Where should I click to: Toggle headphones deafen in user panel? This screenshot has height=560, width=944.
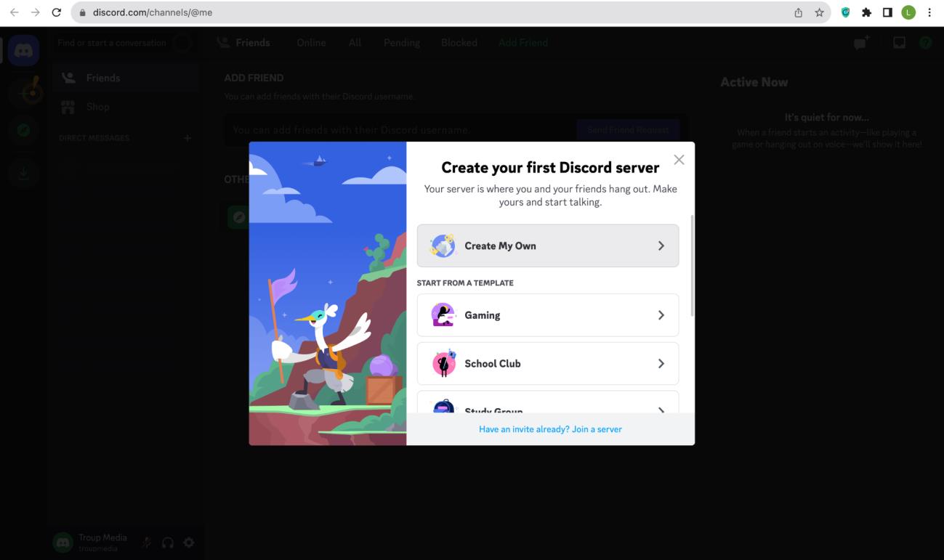click(168, 543)
